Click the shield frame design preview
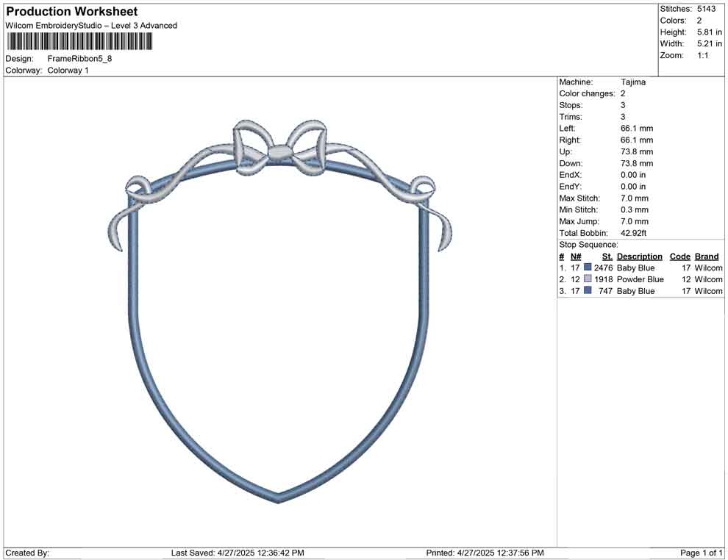 [279, 312]
